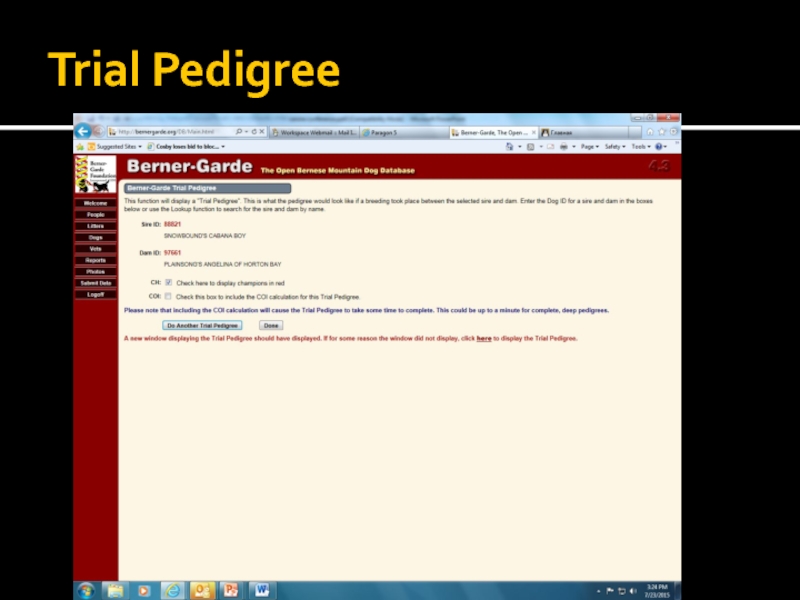This screenshot has width=800, height=600.
Task: Click the Help question mark icon
Action: pyautogui.click(x=659, y=147)
